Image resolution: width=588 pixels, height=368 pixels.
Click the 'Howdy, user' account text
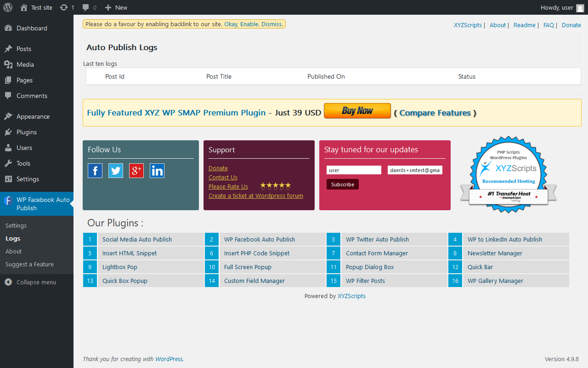point(557,7)
